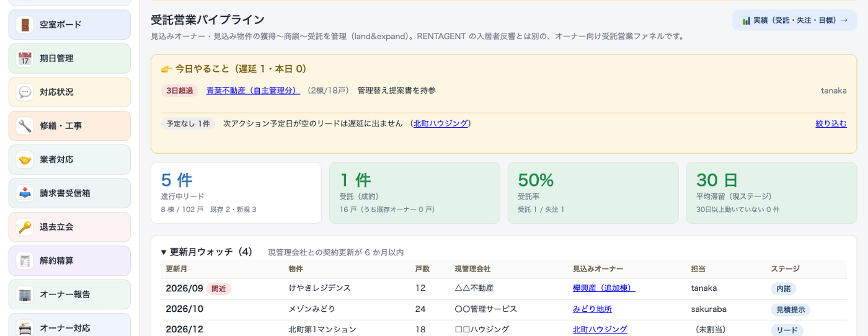Navigate to 解約精算 sidebar item
868x336 pixels.
click(69, 261)
